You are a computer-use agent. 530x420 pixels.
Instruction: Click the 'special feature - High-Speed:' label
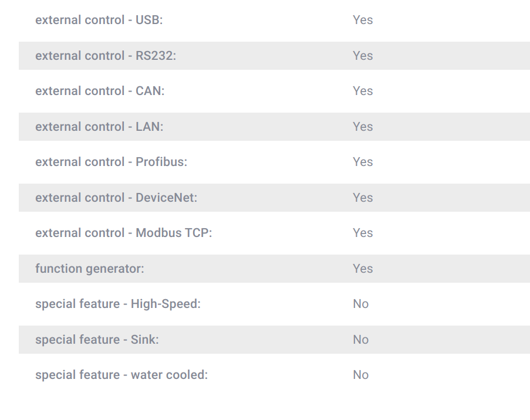pyautogui.click(x=118, y=304)
